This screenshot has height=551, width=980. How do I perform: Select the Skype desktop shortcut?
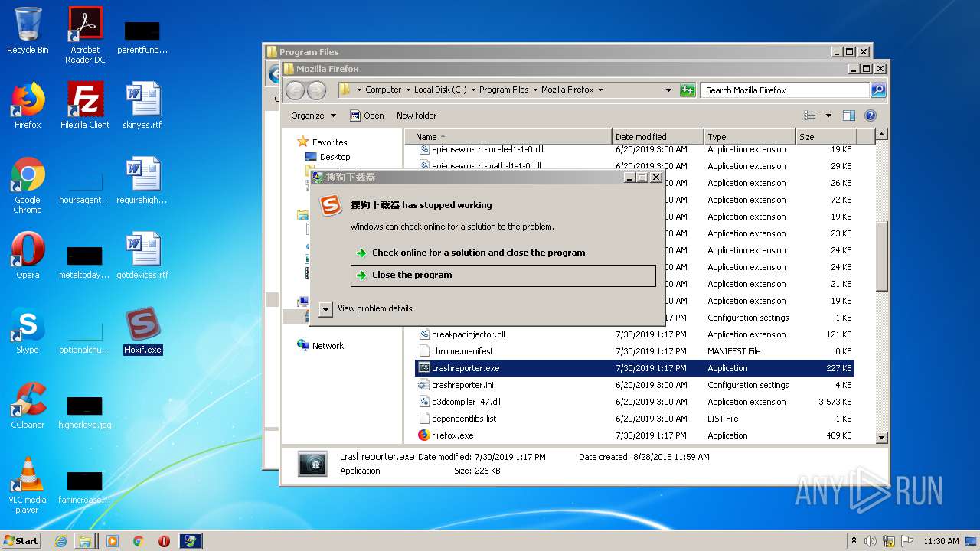(x=28, y=331)
